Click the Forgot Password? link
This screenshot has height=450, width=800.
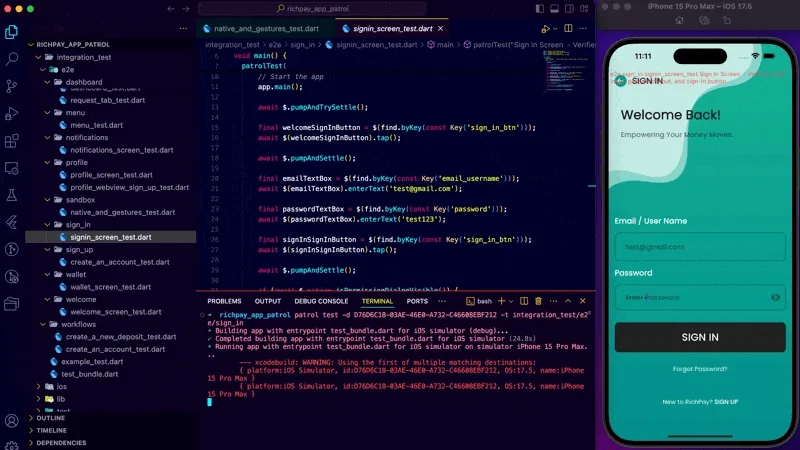700,369
